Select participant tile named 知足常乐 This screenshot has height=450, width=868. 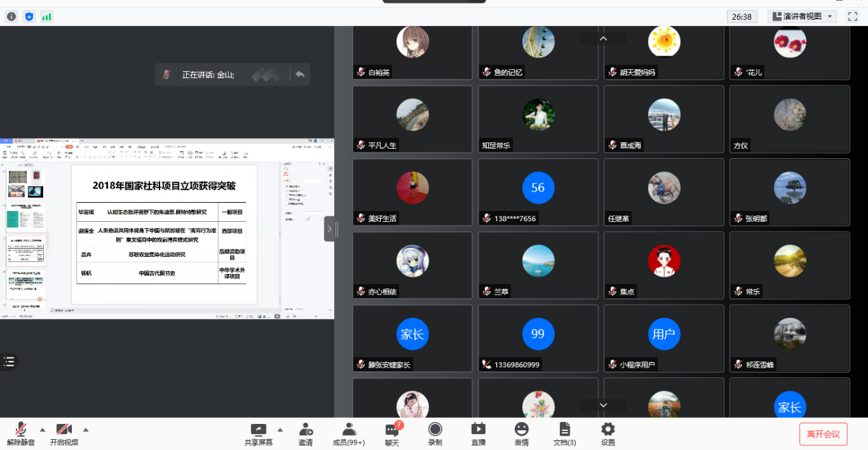[x=538, y=118]
